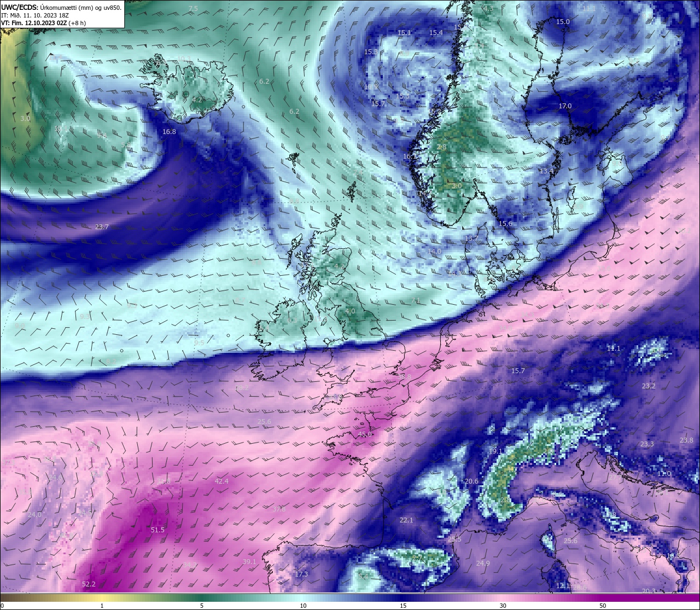Select the 20.3 value at bottom right
The image size is (700, 610).
coord(649,591)
